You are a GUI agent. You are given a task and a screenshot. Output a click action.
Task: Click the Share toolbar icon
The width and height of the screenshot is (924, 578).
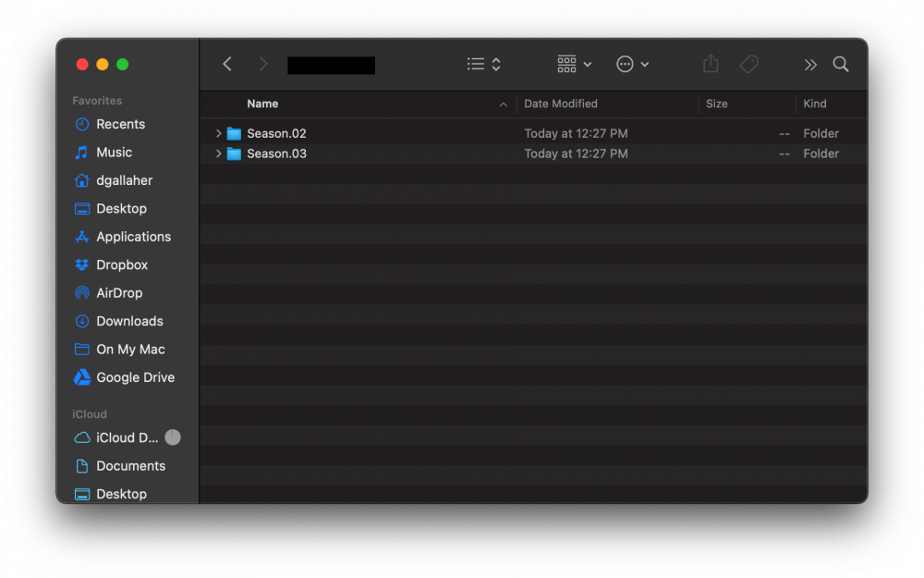coord(711,64)
